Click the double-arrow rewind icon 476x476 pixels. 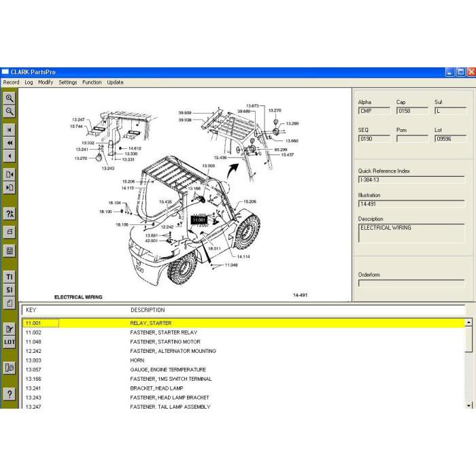tap(10, 143)
